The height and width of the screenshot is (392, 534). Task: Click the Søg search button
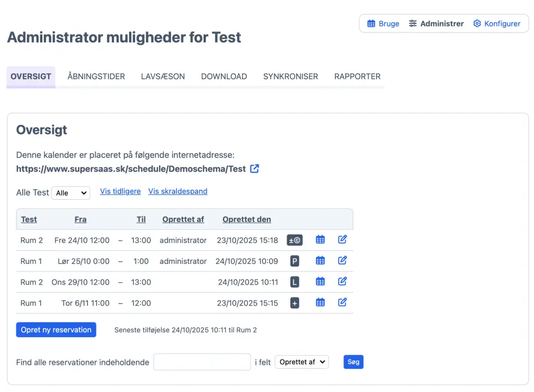pos(353,362)
